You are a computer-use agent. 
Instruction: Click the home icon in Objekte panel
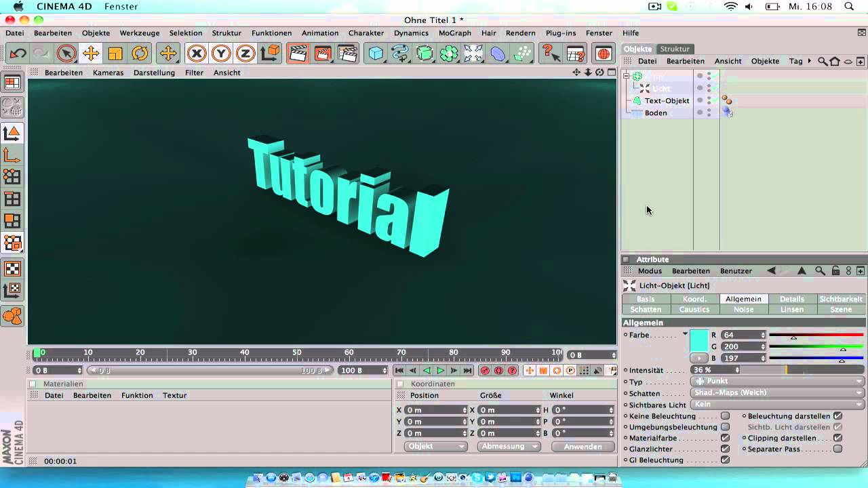(x=835, y=61)
